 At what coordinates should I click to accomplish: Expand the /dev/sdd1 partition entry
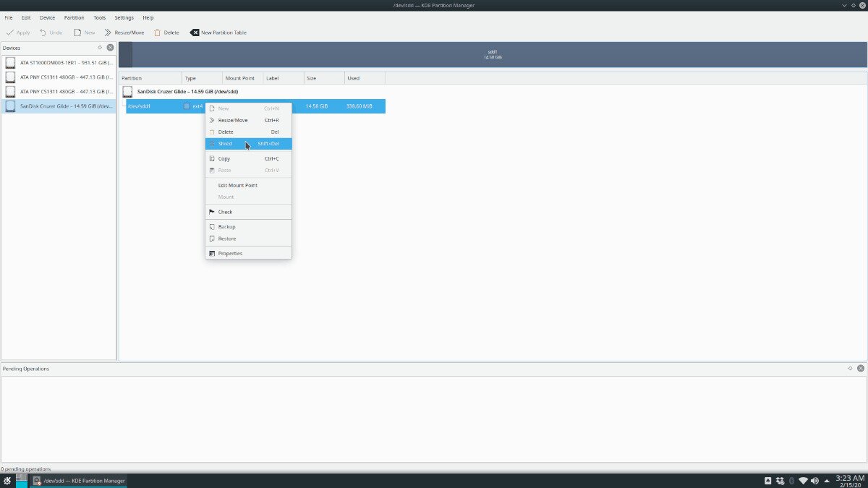[123, 106]
